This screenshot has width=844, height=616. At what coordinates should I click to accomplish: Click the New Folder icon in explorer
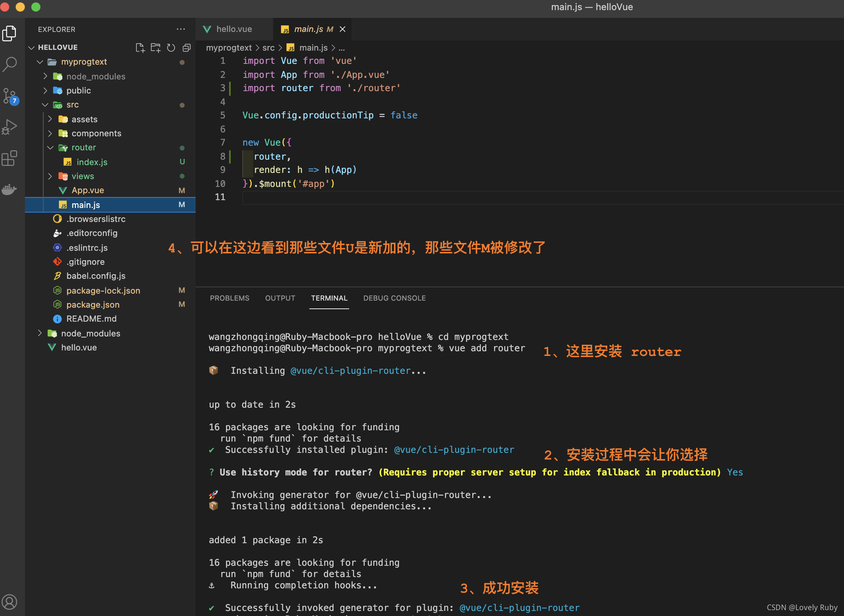(155, 48)
